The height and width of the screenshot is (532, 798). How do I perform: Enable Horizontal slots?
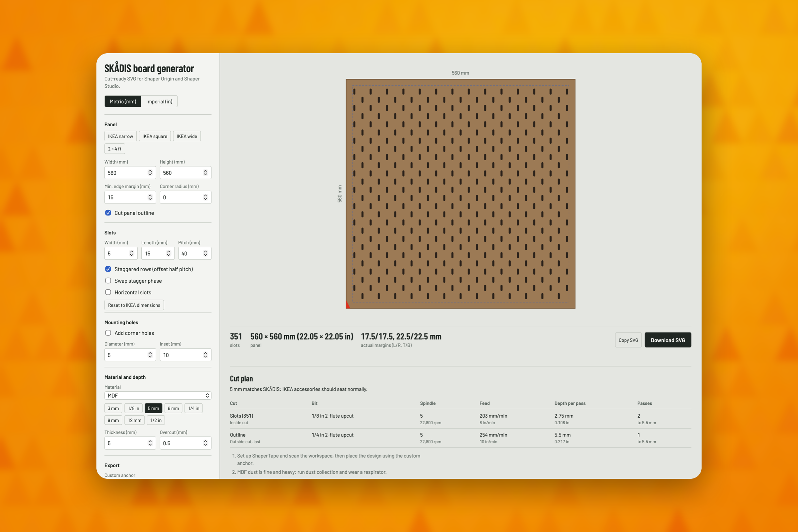[108, 292]
